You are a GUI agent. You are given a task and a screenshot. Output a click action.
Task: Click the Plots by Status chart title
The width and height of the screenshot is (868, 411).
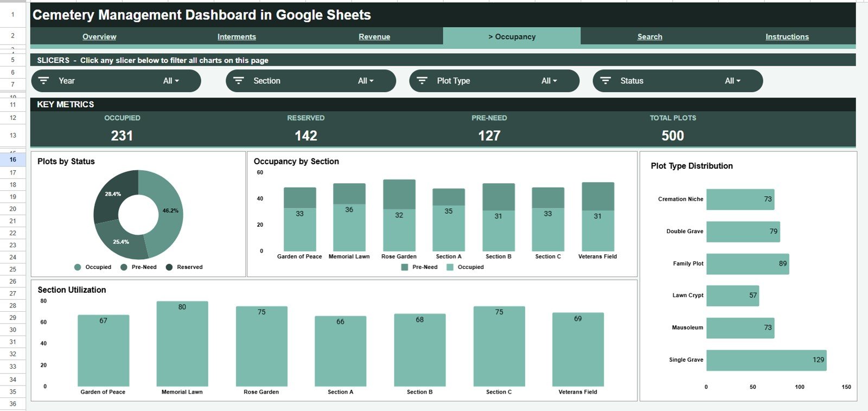(x=66, y=162)
